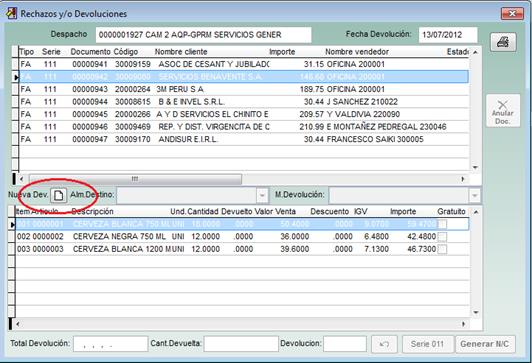Viewport: 532px width, 363px height.
Task: Select row REP. Y DIST. VIRGENCITA
Action: [x=244, y=127]
